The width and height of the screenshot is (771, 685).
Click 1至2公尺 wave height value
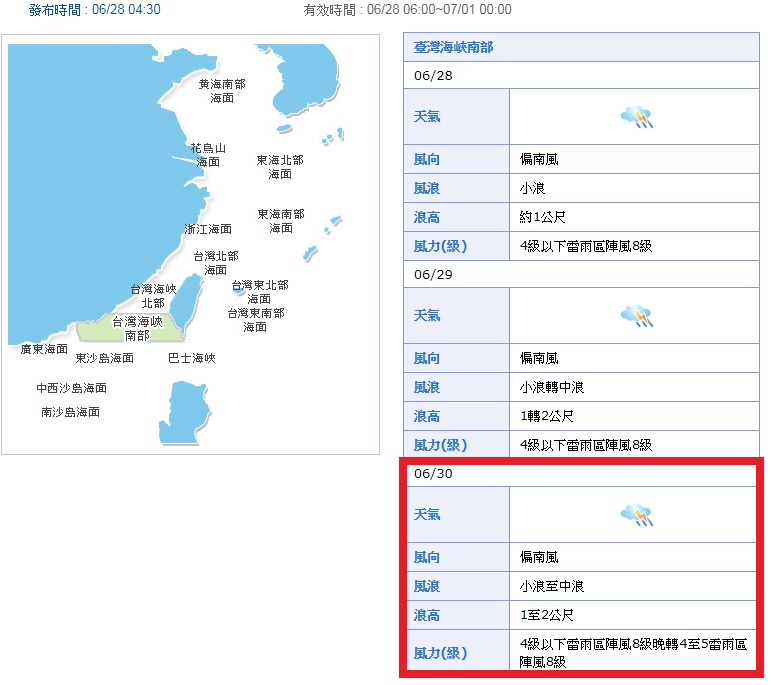tap(547, 615)
